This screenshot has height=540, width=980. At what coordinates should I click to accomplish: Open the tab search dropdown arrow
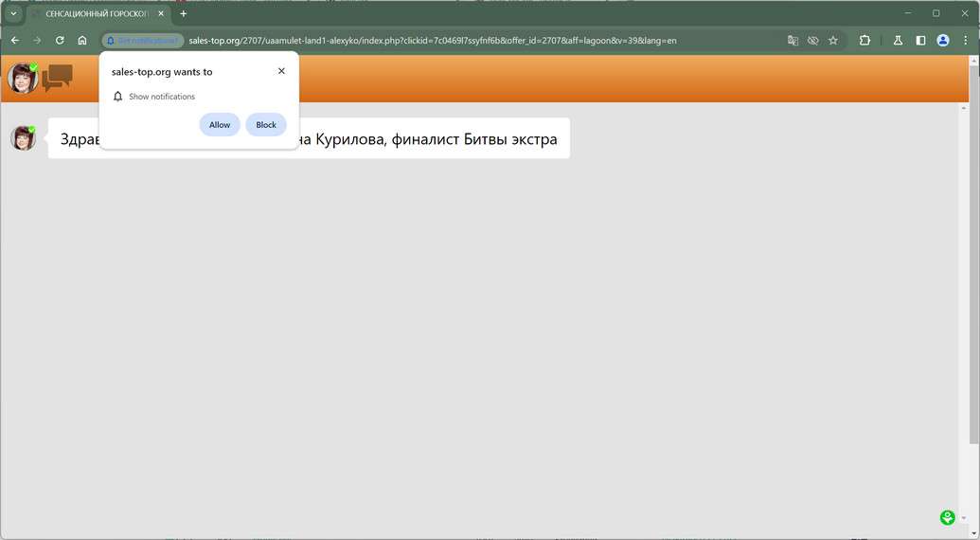(13, 13)
